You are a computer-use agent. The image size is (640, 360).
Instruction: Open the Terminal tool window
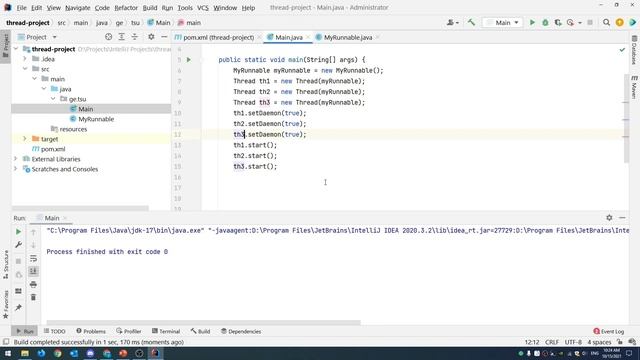(x=166, y=331)
